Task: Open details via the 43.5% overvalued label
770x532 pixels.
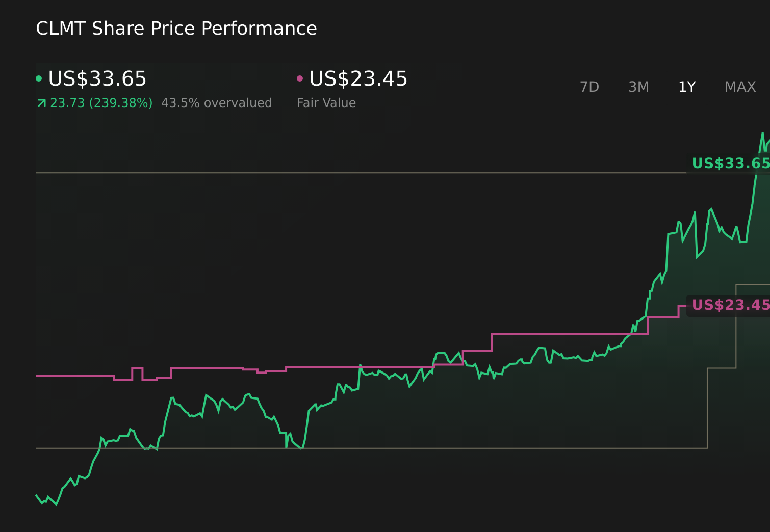Action: point(216,102)
